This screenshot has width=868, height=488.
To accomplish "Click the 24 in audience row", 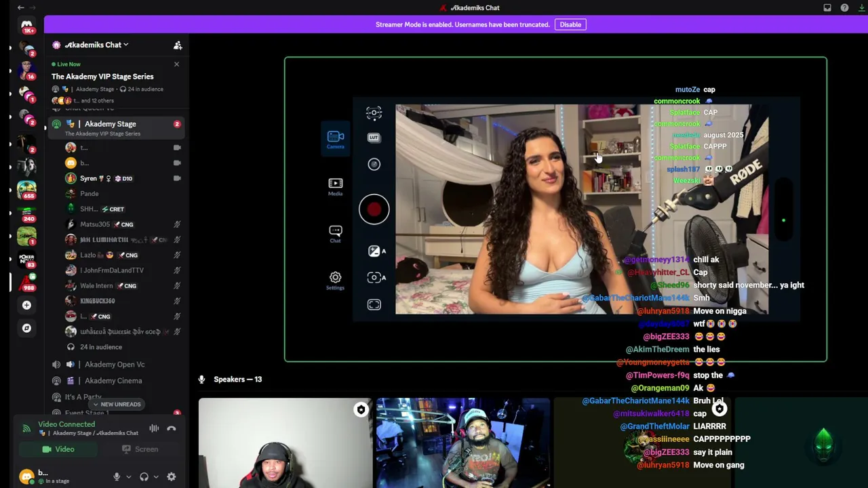I will click(100, 347).
